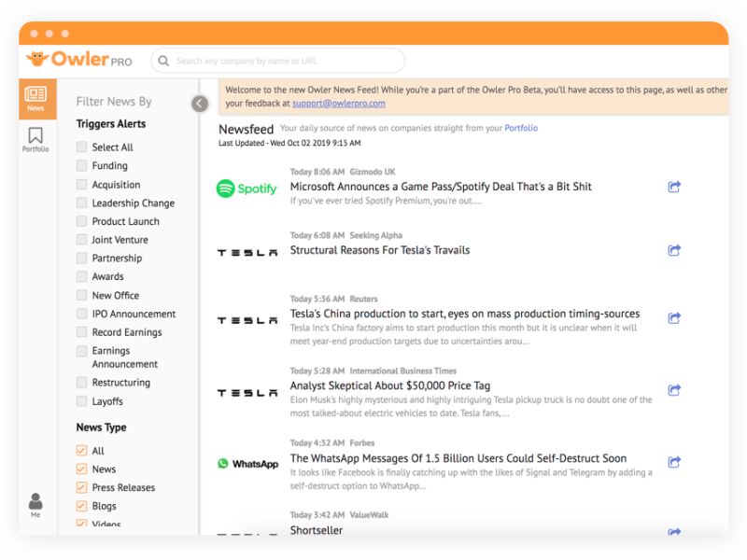
Task: Tick the IPO Announcement checkbox
Action: 82,314
